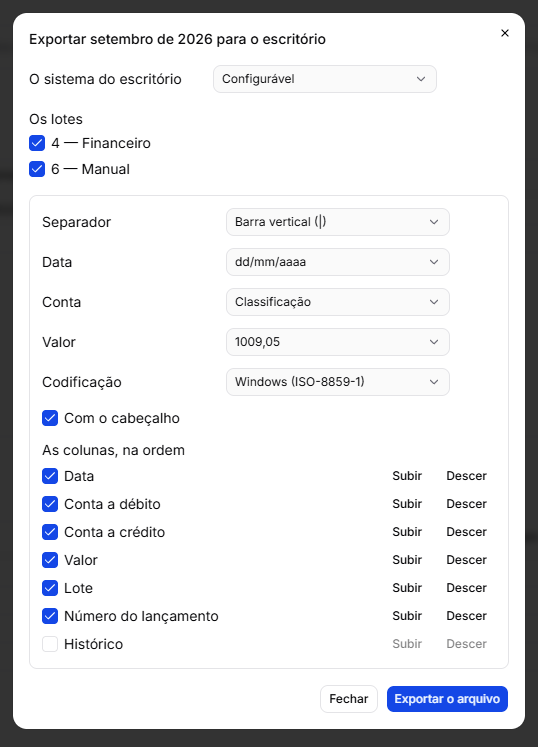Click the chevron of the 'Barra vertical' dropdown

pos(434,222)
